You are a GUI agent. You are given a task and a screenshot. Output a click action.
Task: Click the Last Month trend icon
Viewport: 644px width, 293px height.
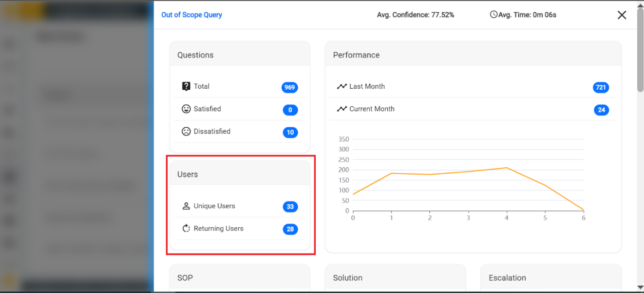341,86
